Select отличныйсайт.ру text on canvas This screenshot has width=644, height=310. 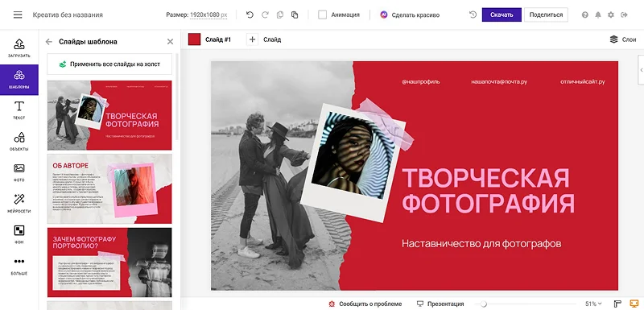pyautogui.click(x=582, y=81)
